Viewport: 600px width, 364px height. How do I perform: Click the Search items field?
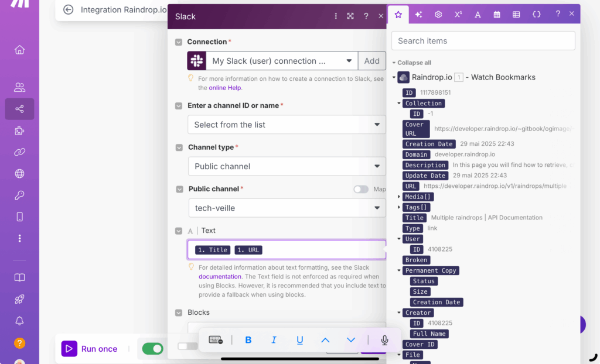[x=483, y=41]
